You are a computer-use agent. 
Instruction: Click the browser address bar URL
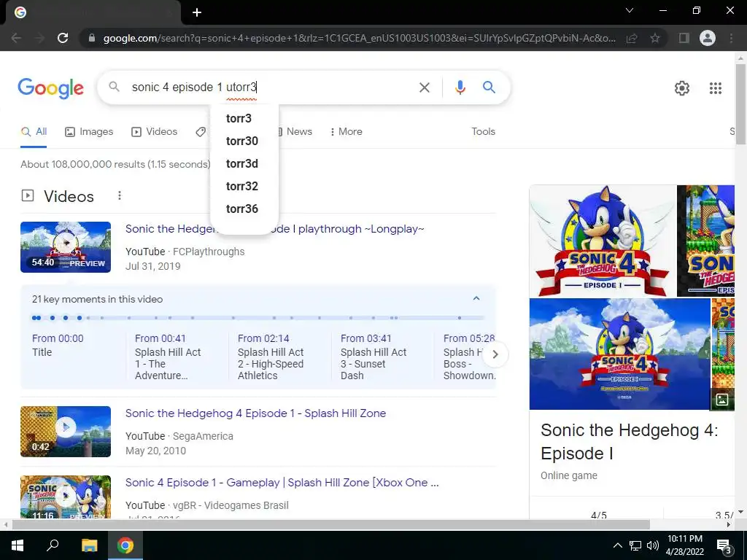[x=359, y=38]
